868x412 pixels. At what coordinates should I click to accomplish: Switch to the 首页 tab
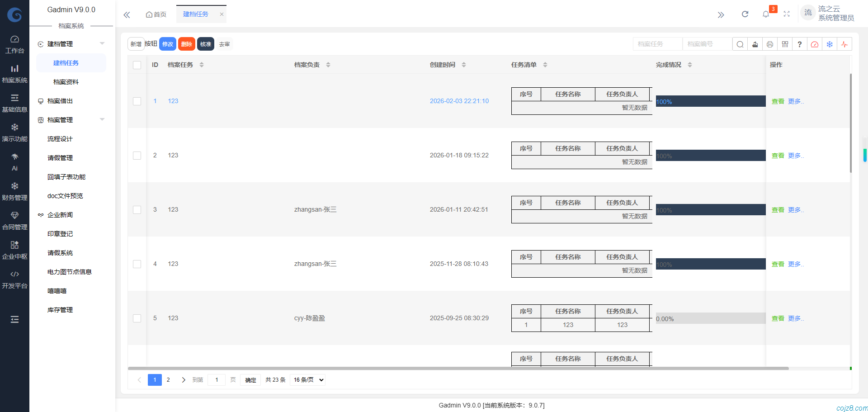156,14
